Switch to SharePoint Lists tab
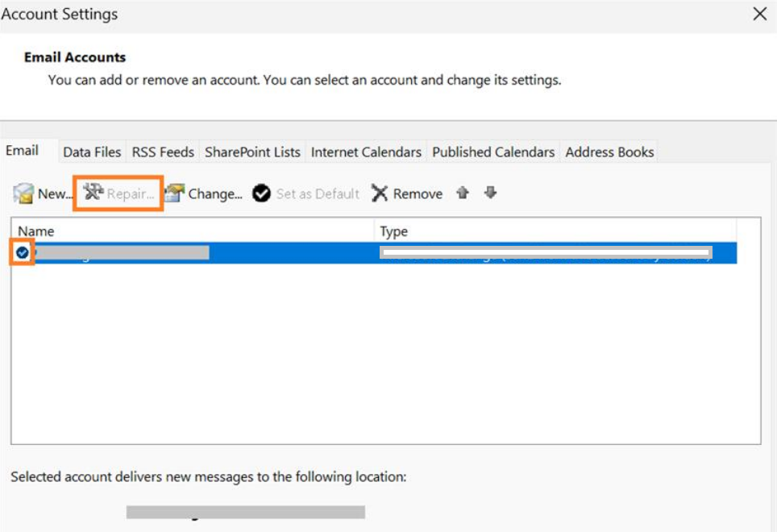Screen dimensions: 777x532 pyautogui.click(x=252, y=152)
